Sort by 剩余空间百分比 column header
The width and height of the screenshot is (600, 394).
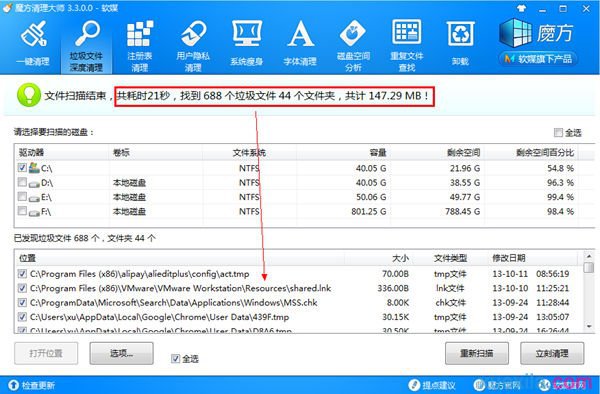tap(531, 153)
